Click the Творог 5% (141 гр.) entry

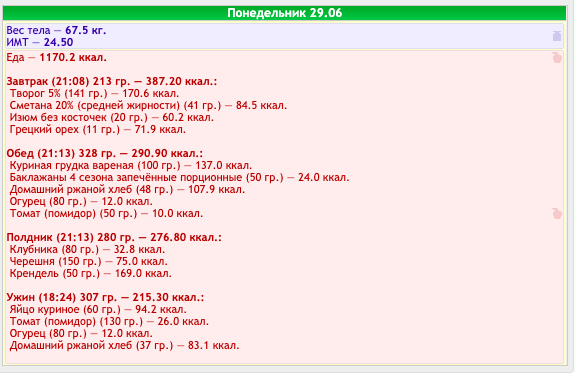click(94, 93)
